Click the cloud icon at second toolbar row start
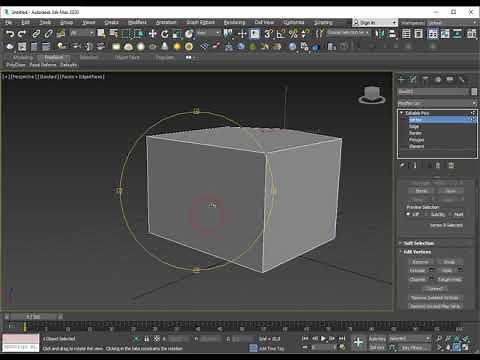Viewport: 480px width, 360px height. pos(10,46)
